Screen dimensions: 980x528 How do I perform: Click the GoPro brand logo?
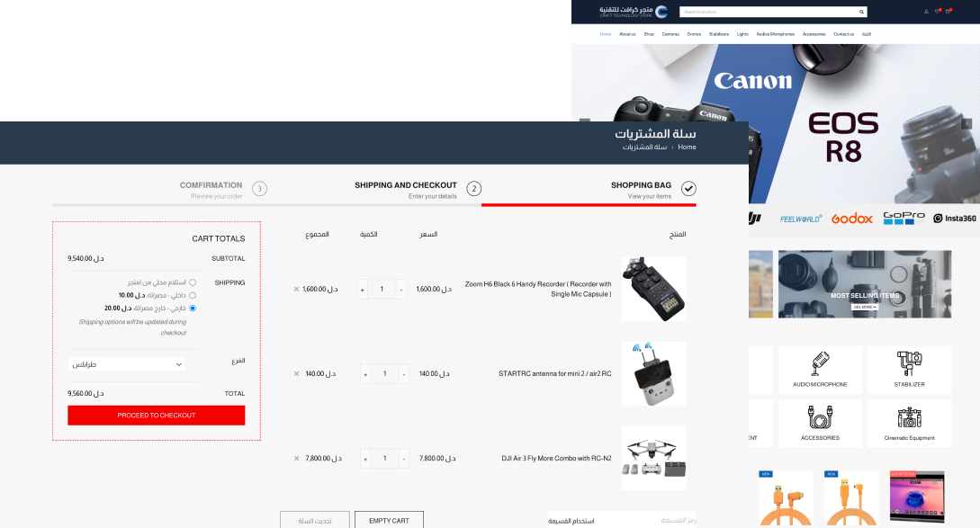[904, 218]
